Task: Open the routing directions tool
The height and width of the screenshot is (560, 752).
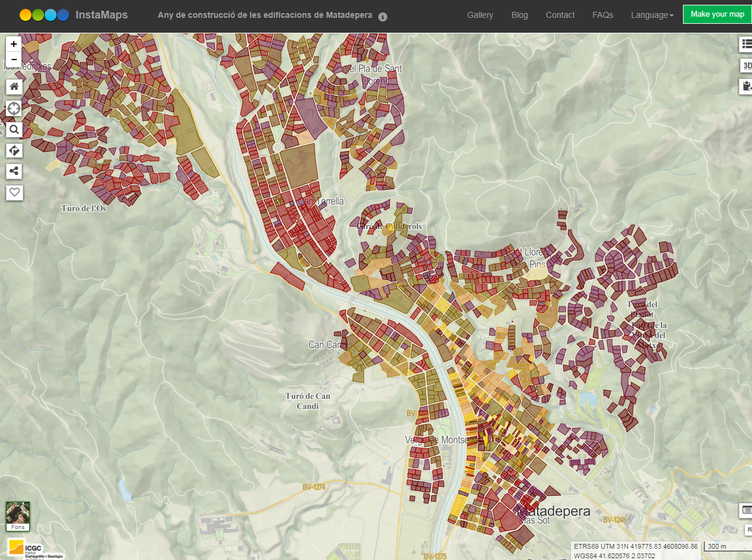Action: [14, 151]
